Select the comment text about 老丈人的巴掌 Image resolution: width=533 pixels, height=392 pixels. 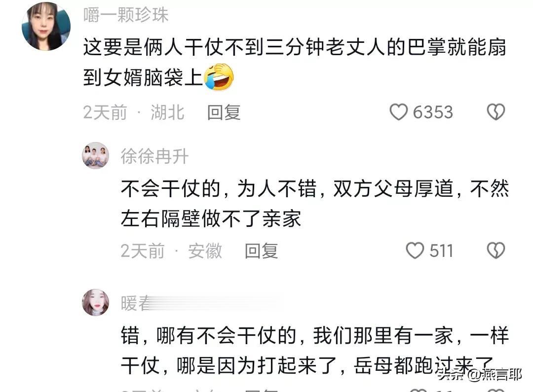[x=295, y=62]
